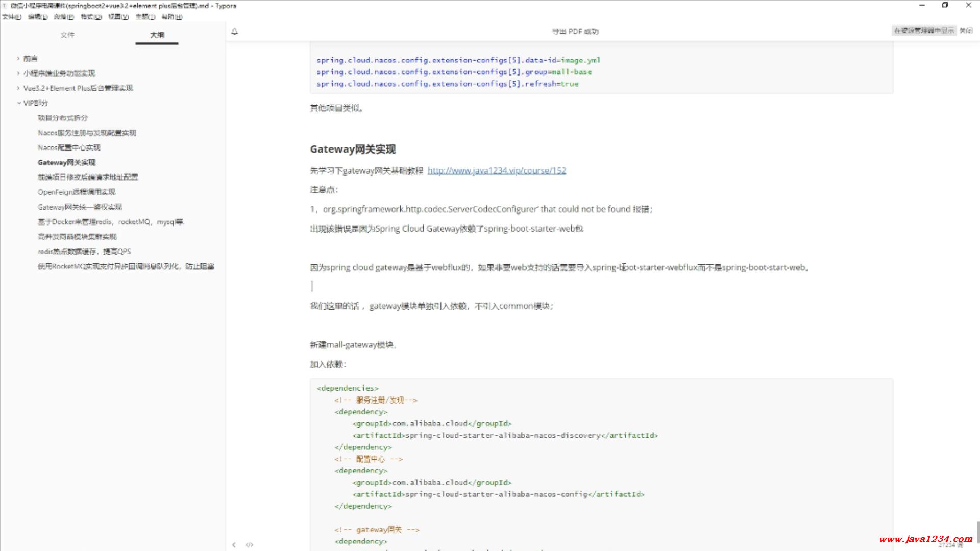Click the 导出 PDF 成功 notification text
This screenshot has width=980, height=551.
tap(575, 32)
